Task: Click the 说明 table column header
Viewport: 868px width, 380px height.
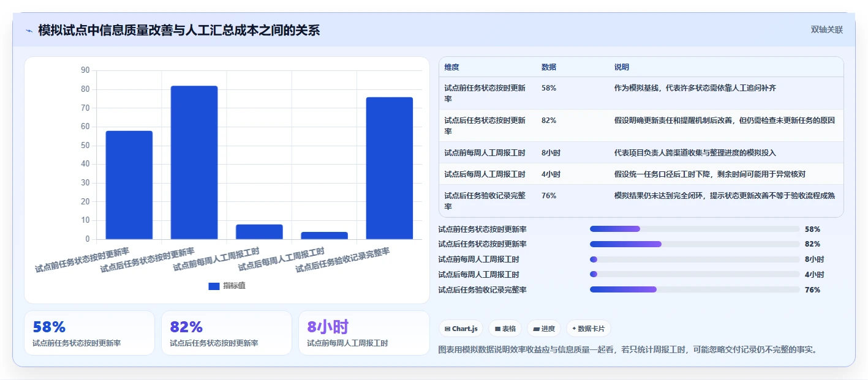Action: [622, 67]
